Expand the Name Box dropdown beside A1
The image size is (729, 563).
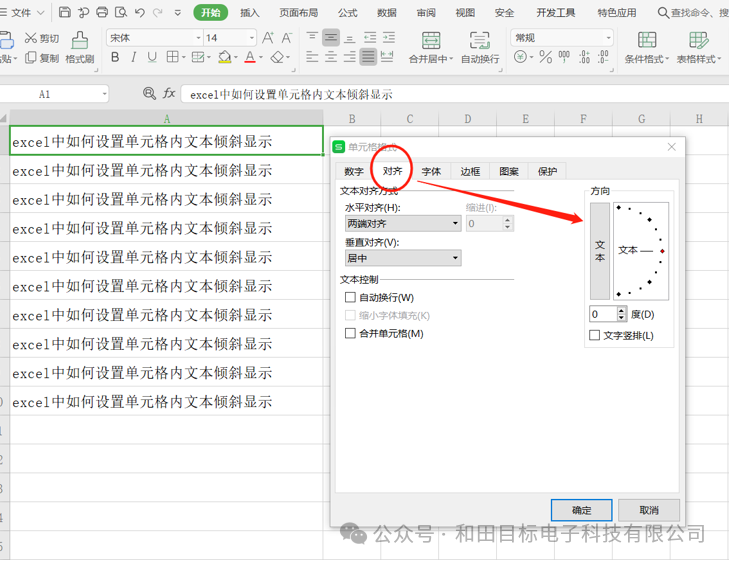[105, 94]
